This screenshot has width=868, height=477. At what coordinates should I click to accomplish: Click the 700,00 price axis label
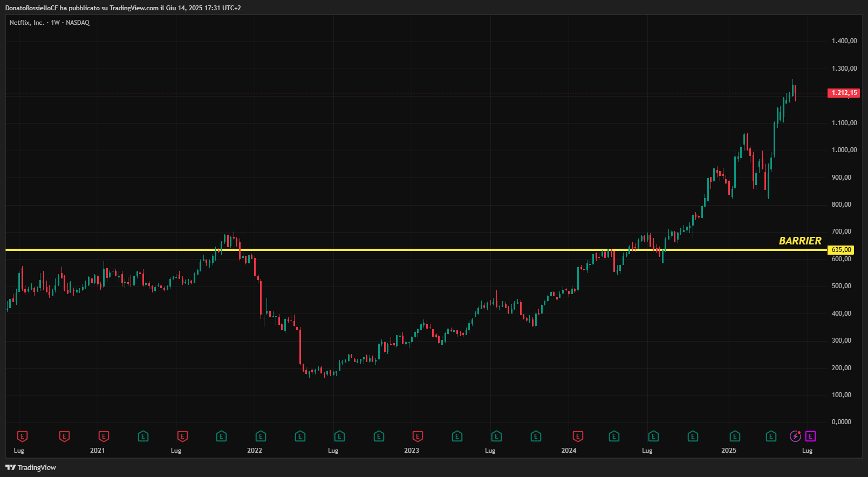(842, 231)
